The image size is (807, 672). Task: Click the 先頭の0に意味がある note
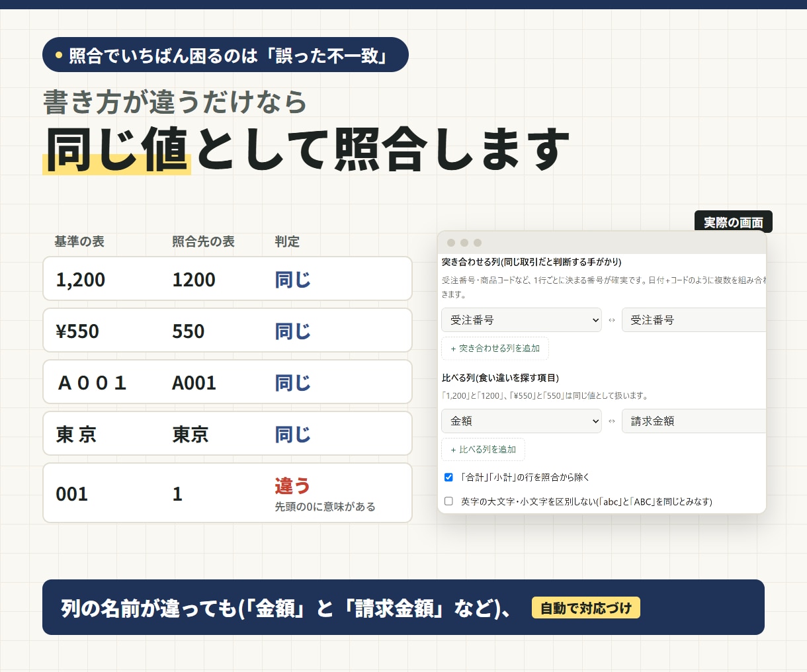[x=325, y=507]
